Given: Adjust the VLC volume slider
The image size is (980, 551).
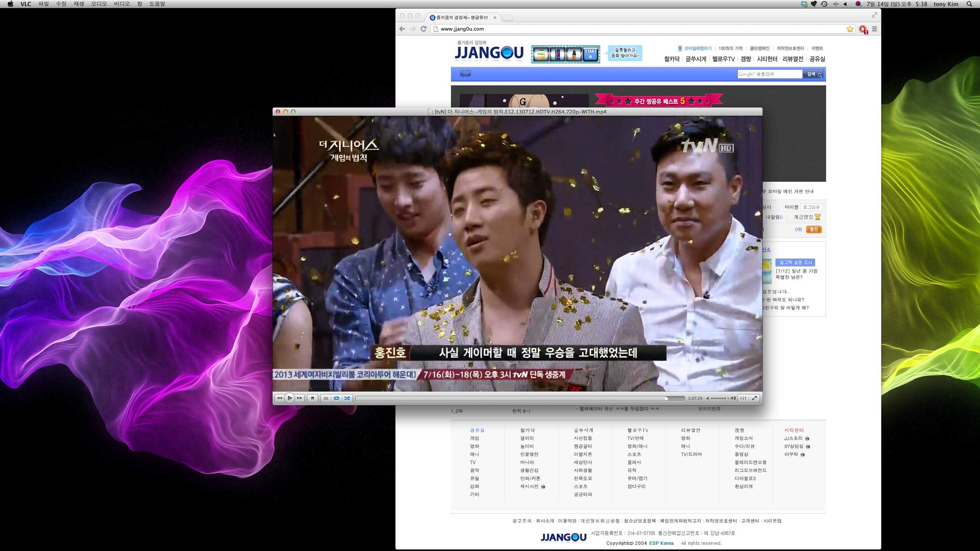Looking at the screenshot, I should 720,398.
